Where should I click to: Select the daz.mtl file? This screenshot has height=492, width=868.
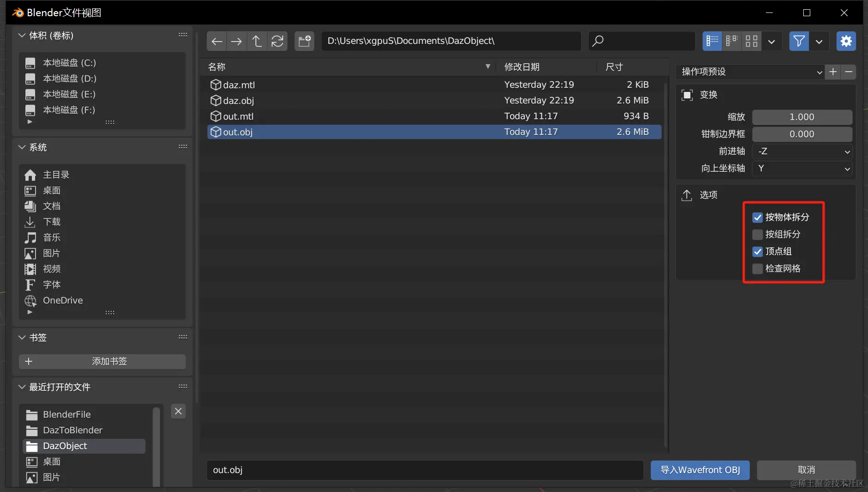click(x=434, y=85)
